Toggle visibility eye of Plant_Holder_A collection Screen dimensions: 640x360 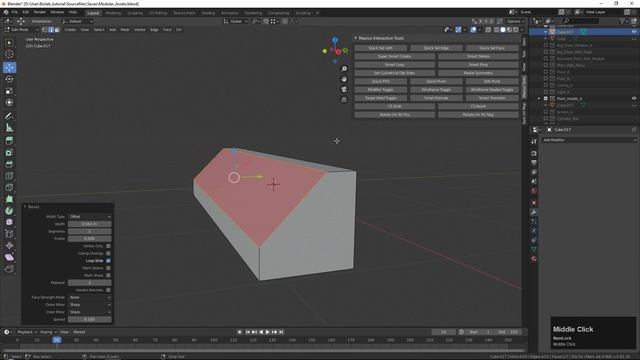point(634,98)
